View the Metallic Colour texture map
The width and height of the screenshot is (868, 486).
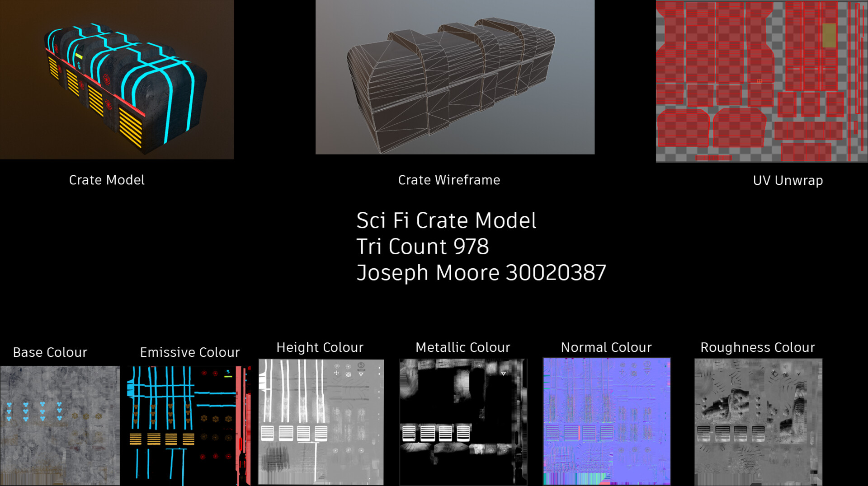tap(463, 422)
